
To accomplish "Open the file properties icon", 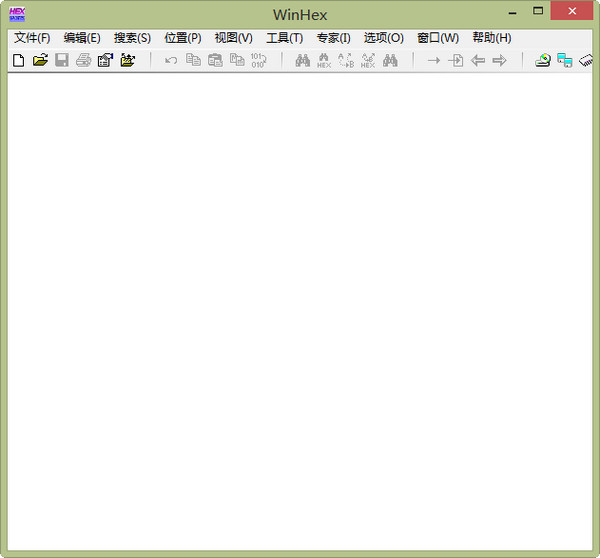I will (105, 60).
